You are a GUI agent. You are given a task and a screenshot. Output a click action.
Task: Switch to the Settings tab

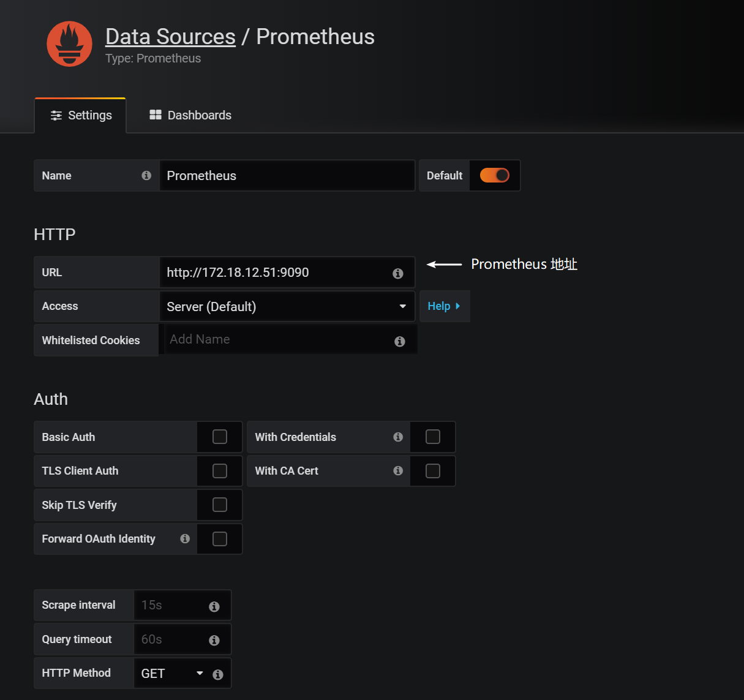click(80, 116)
